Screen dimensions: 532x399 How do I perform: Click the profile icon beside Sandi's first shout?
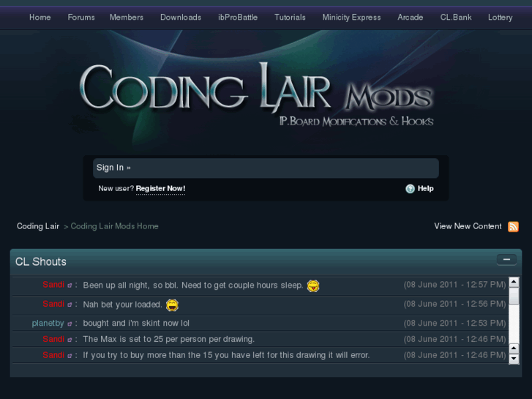click(70, 286)
